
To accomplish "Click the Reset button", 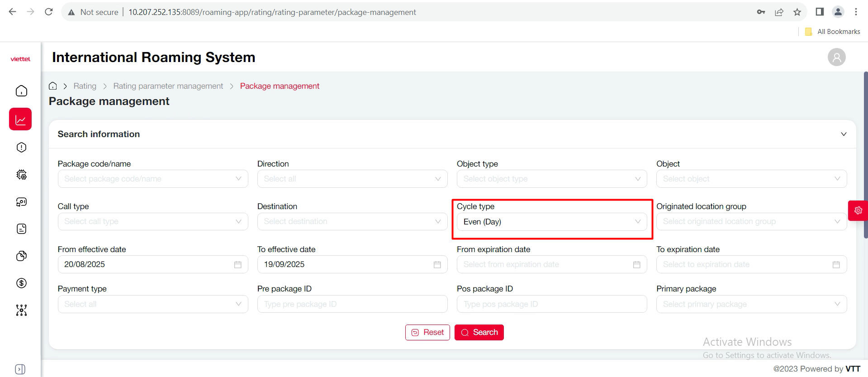I will pos(427,333).
